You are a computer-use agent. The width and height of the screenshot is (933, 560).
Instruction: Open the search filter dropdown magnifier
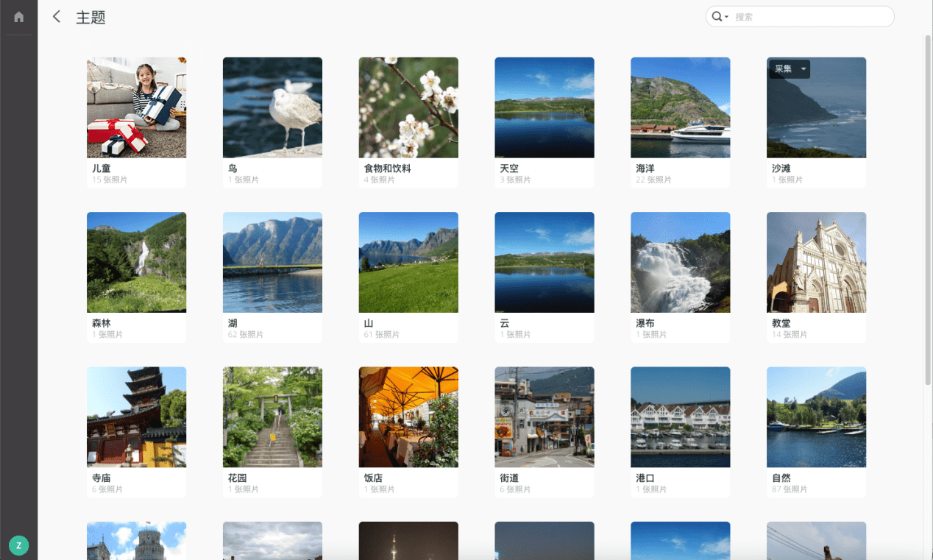[720, 17]
